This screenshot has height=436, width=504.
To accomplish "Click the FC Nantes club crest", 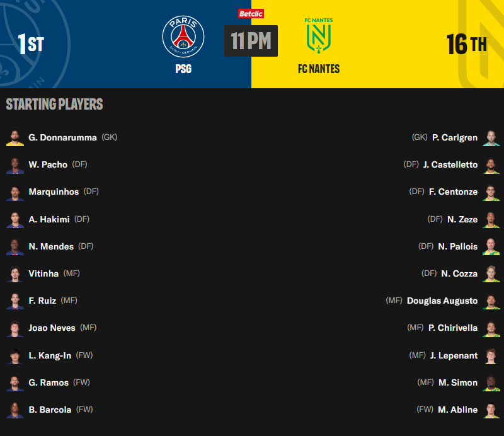I will [x=318, y=35].
